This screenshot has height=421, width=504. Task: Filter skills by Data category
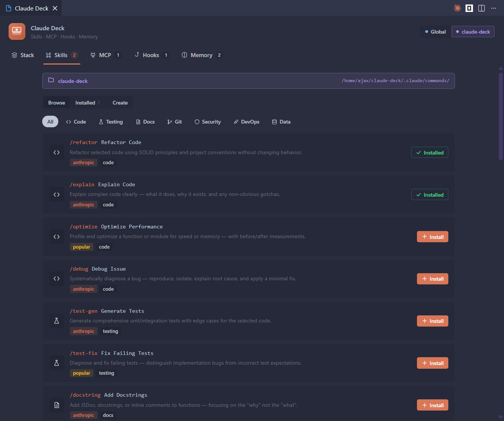[281, 122]
